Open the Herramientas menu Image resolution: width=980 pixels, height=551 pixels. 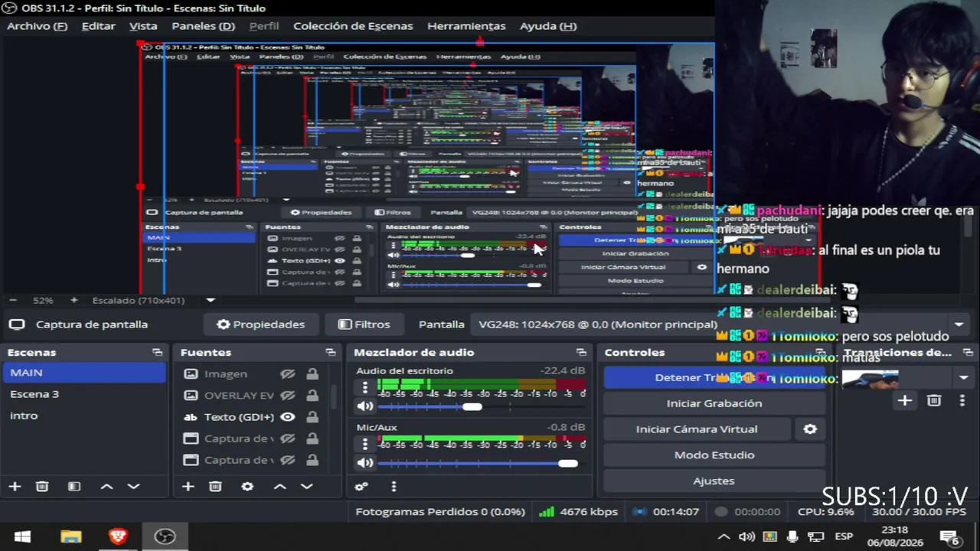point(466,26)
